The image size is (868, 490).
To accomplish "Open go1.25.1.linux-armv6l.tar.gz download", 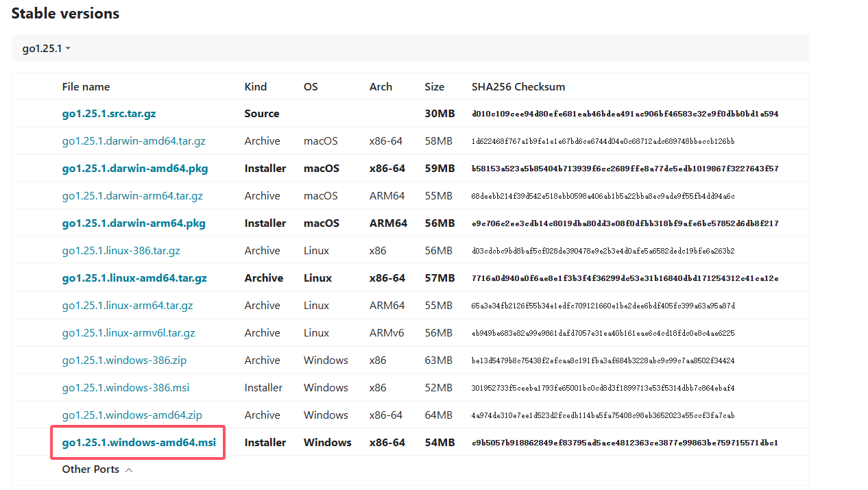I will click(128, 333).
